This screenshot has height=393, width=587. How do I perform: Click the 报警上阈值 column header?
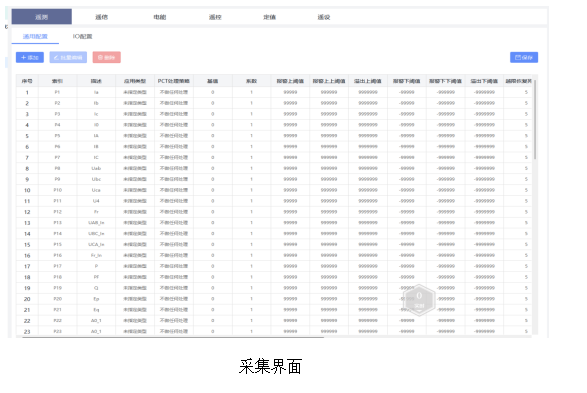(x=290, y=81)
